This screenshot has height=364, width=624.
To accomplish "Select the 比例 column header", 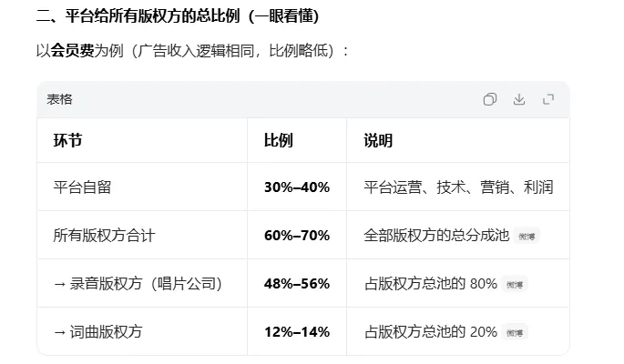I will [278, 140].
